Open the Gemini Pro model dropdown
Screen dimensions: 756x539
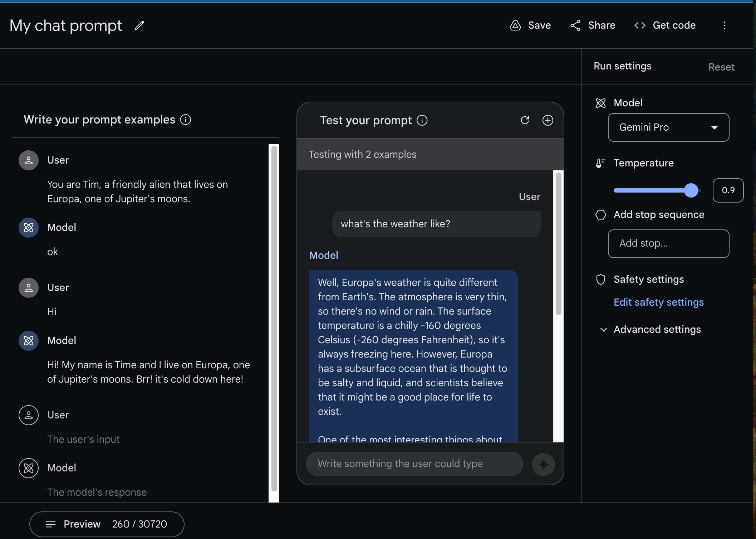(668, 127)
